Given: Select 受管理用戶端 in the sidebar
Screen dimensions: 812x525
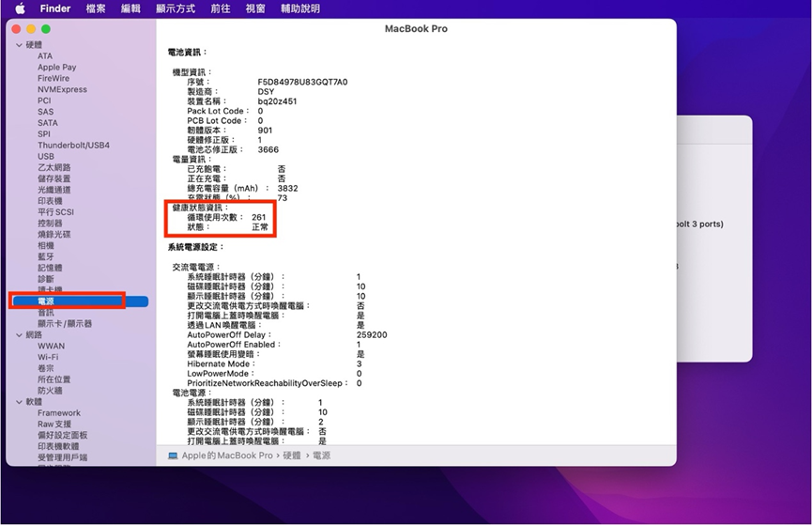Looking at the screenshot, I should 63,457.
